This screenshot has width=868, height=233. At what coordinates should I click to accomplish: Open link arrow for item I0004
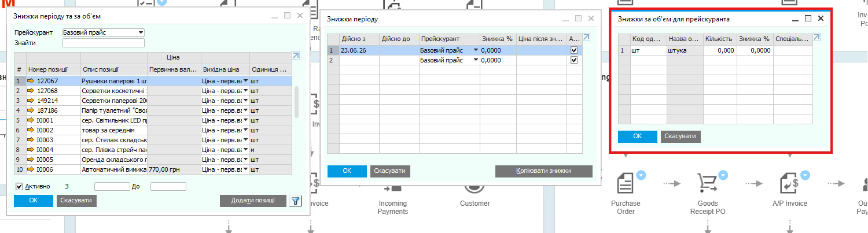(x=31, y=150)
